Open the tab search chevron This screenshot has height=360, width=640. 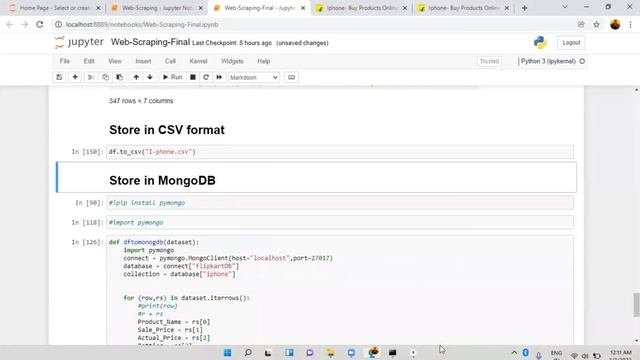click(x=565, y=7)
